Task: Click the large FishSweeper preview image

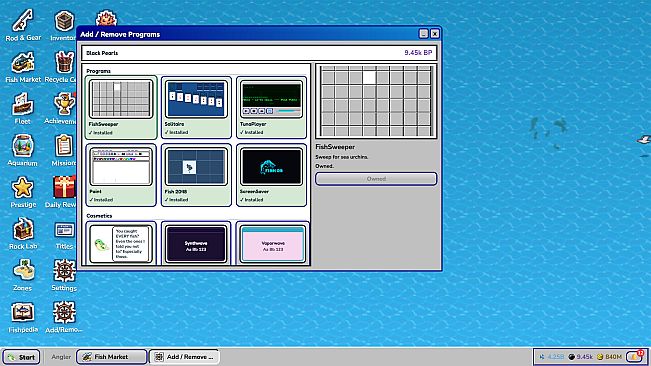Action: 376,101
